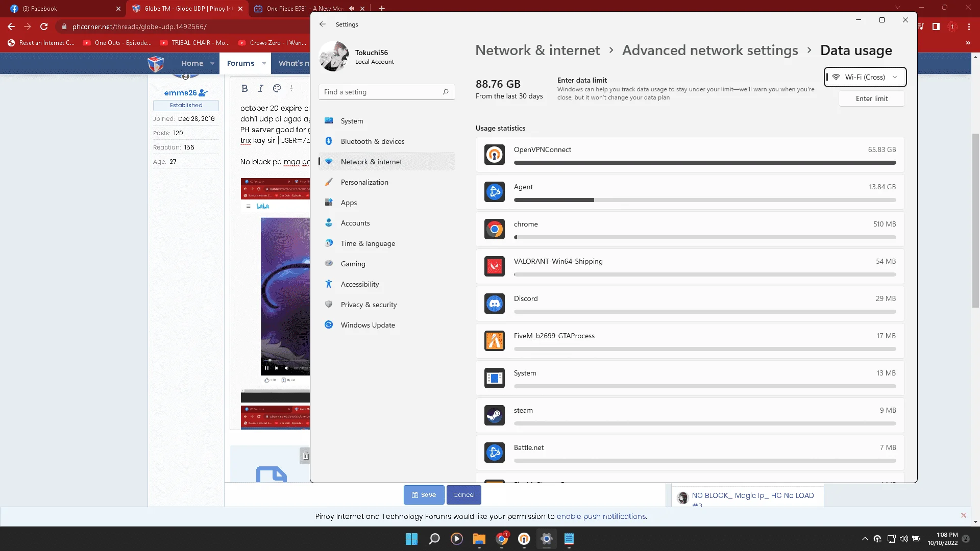The image size is (980, 551).
Task: Click the Enter limit button
Action: tap(872, 98)
